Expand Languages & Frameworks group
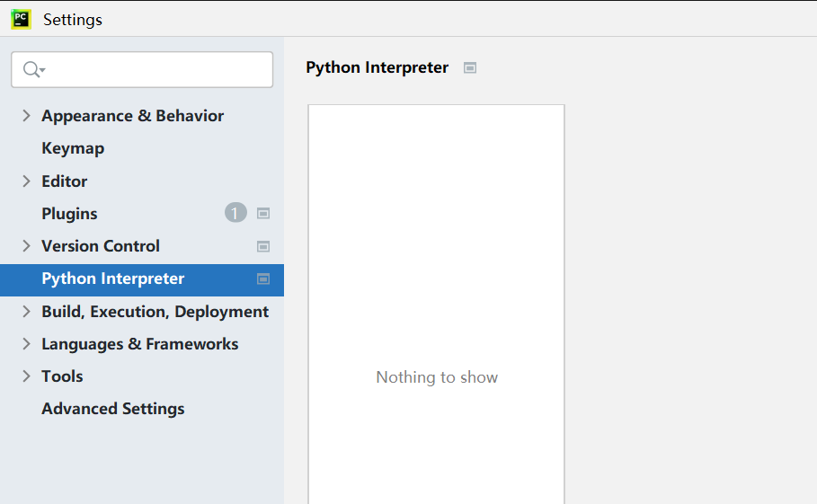Image resolution: width=817 pixels, height=504 pixels. point(27,343)
